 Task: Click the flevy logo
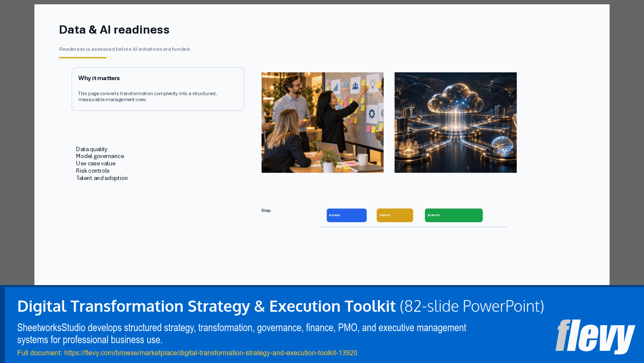tap(595, 336)
